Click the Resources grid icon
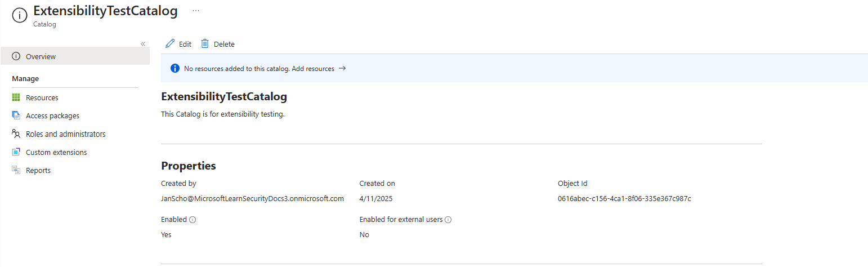 pos(16,97)
